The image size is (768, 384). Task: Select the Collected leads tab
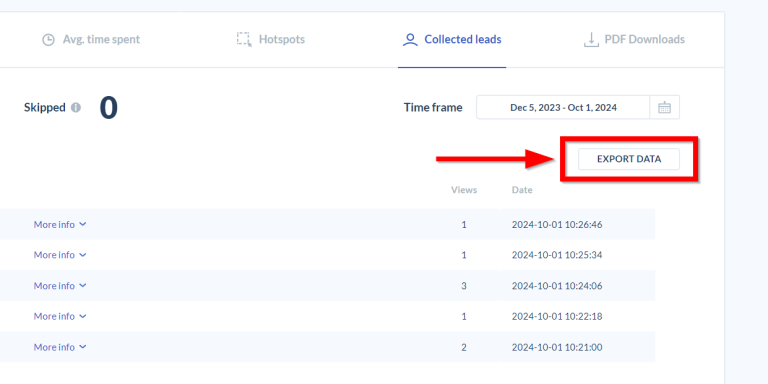[x=452, y=40]
